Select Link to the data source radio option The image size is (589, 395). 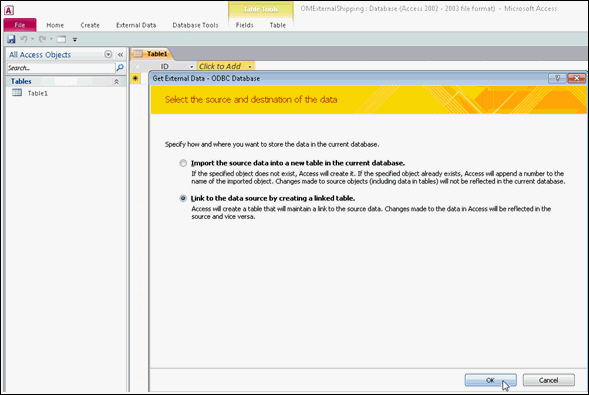click(183, 198)
